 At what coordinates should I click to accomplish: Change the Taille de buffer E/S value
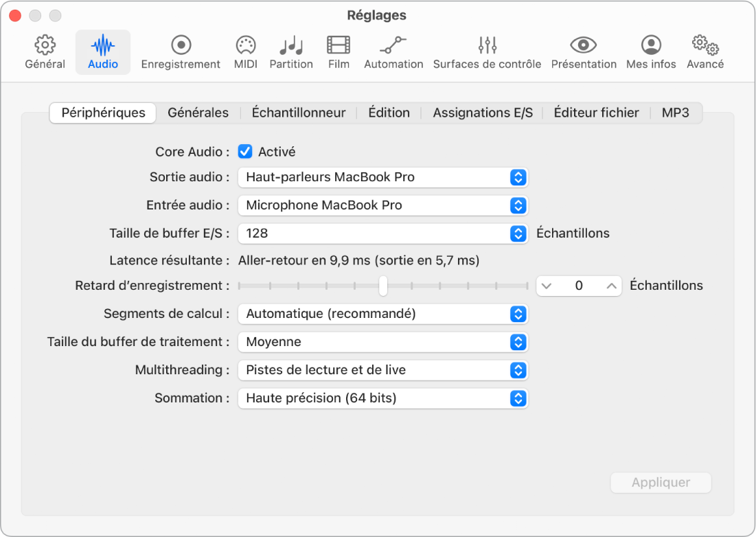382,233
